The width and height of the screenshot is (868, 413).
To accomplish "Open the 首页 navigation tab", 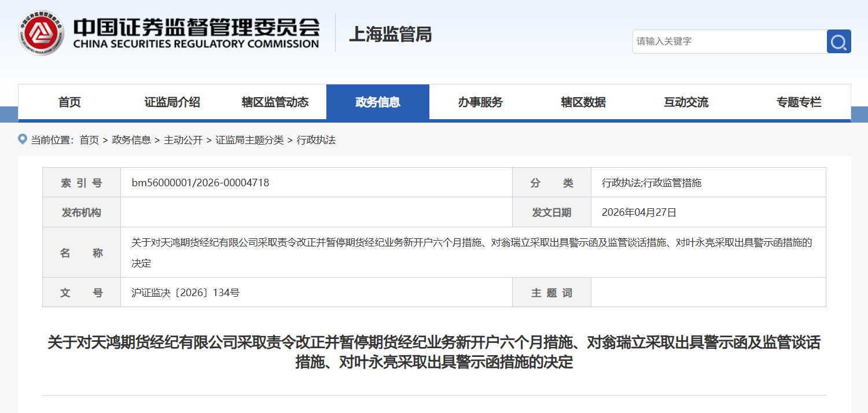I will pos(69,102).
